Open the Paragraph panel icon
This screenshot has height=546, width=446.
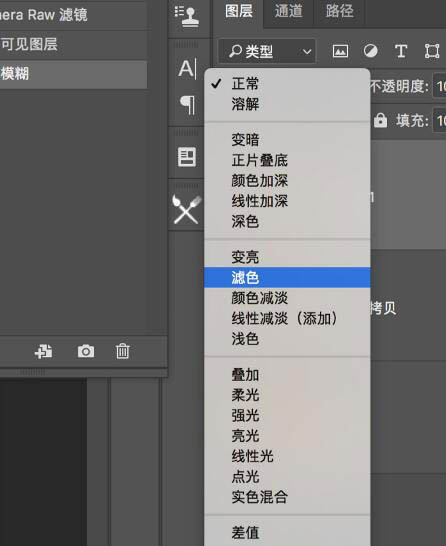tap(187, 105)
